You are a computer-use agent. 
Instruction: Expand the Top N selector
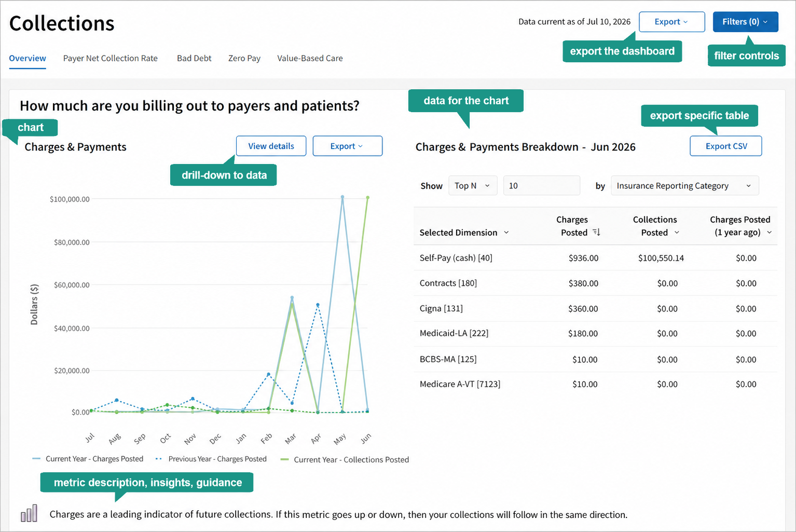click(472, 186)
